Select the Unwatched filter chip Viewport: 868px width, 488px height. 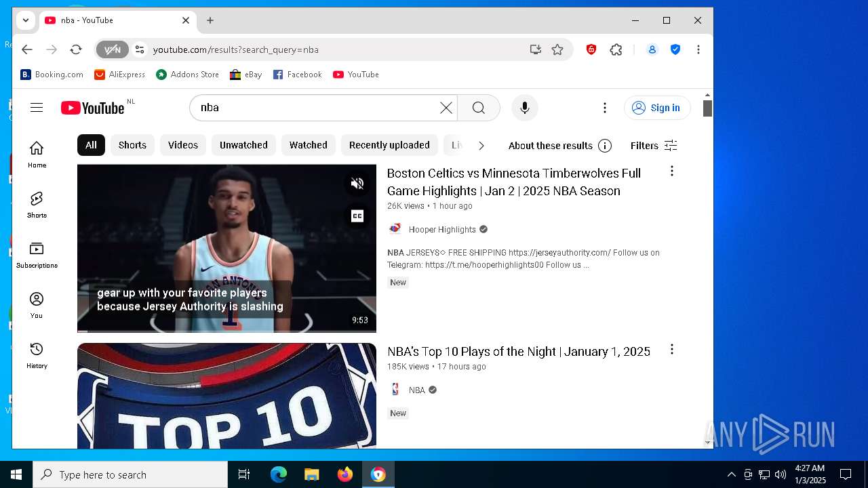[x=243, y=145]
